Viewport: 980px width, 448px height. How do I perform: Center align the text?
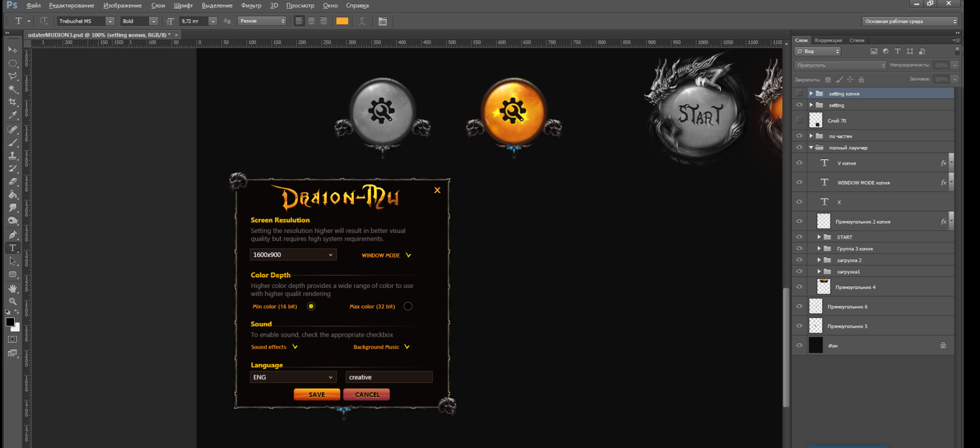point(311,22)
